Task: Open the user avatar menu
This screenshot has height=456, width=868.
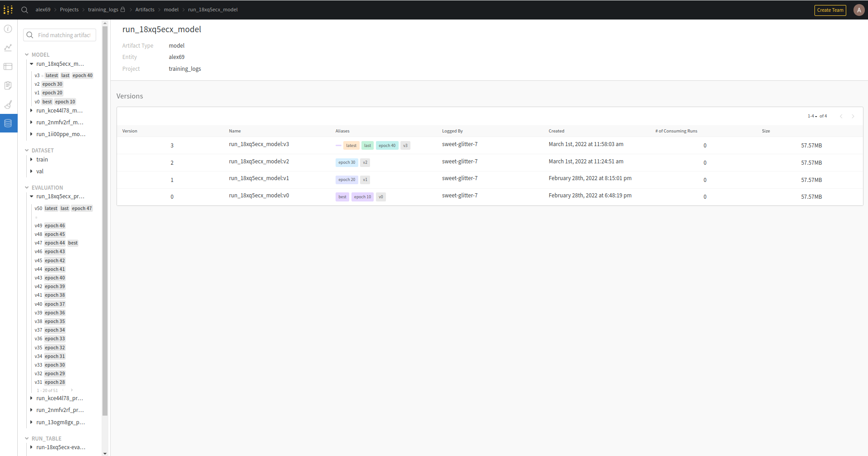Action: tap(858, 10)
